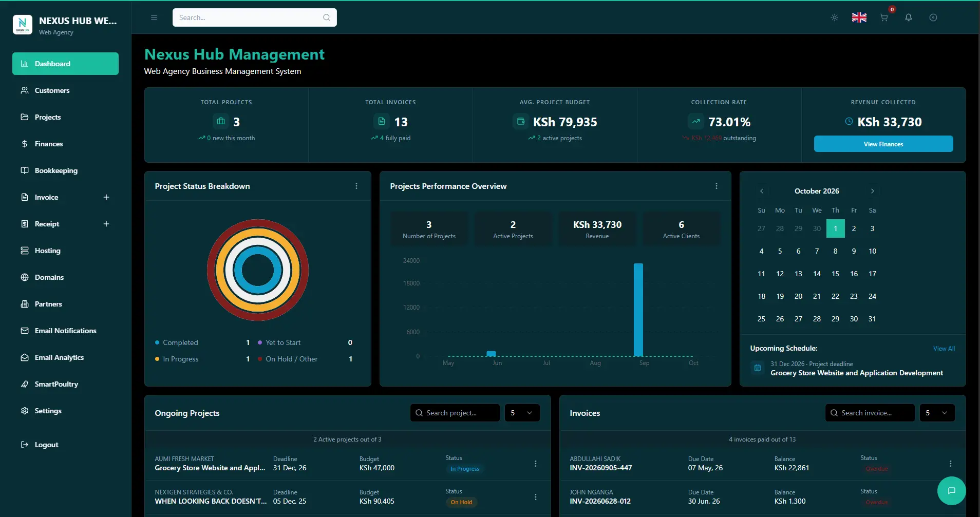This screenshot has height=517, width=980.
Task: Open Invoices page size dropdown
Action: tap(937, 413)
